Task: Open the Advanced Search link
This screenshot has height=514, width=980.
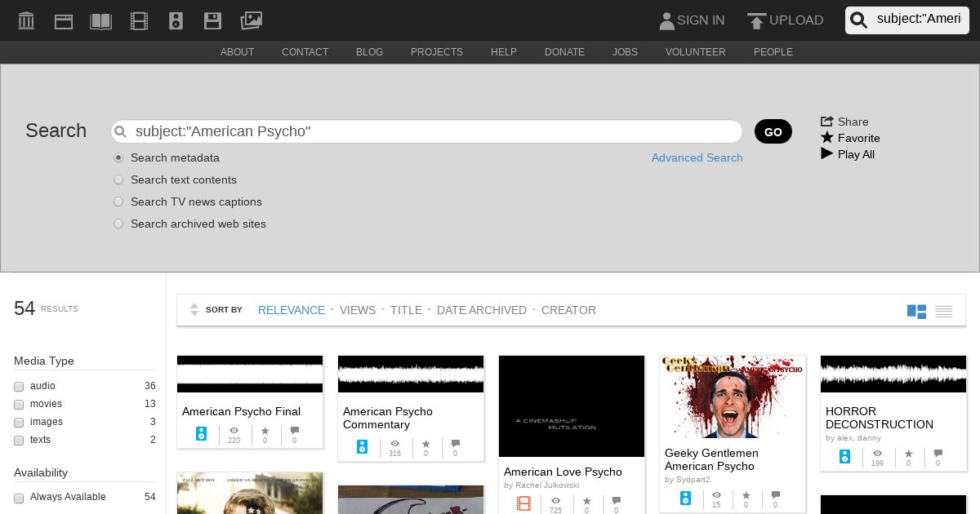Action: (697, 157)
